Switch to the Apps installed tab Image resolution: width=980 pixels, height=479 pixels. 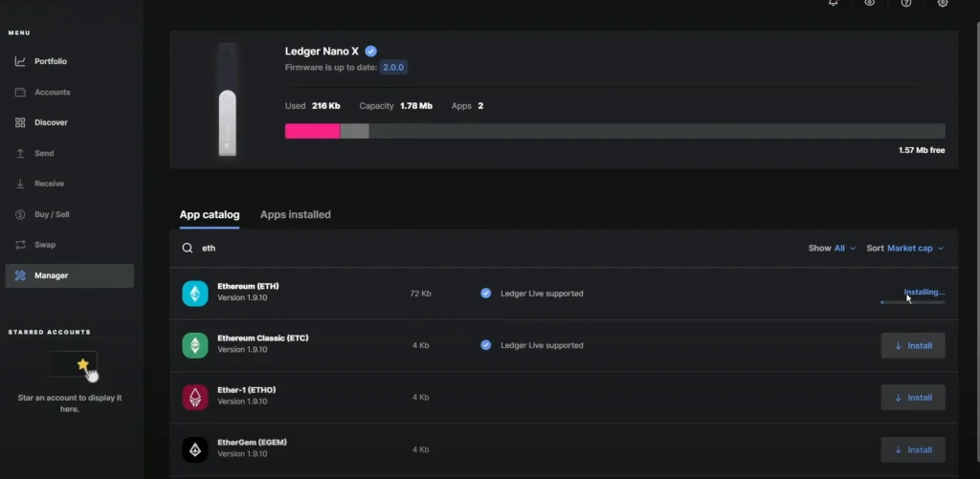pos(295,215)
